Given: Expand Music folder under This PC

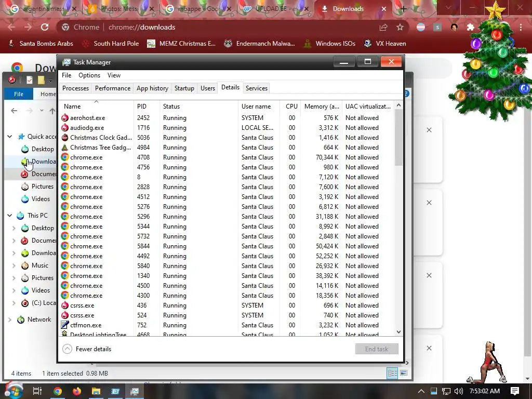Looking at the screenshot, I should coord(14,265).
